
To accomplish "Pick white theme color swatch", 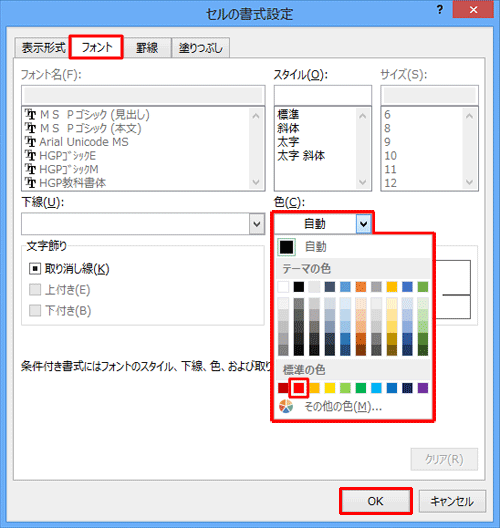I will coord(283,287).
